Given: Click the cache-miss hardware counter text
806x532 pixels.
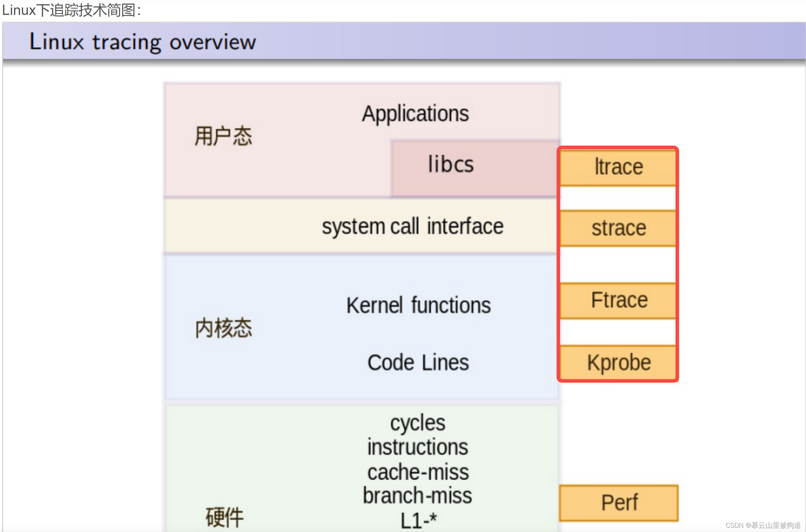Looking at the screenshot, I should [417, 471].
